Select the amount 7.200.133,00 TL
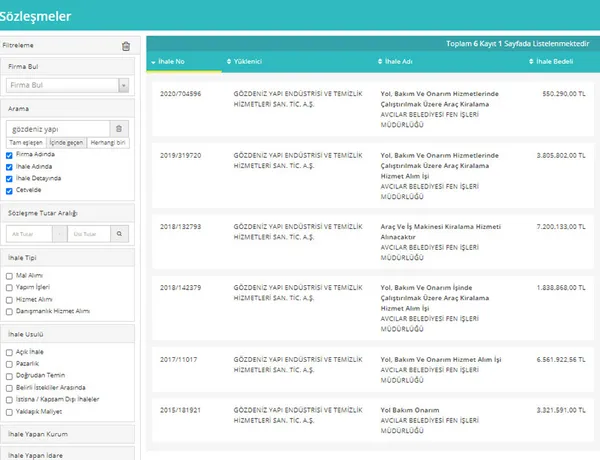Image resolution: width=600 pixels, height=460 pixels. (x=561, y=227)
